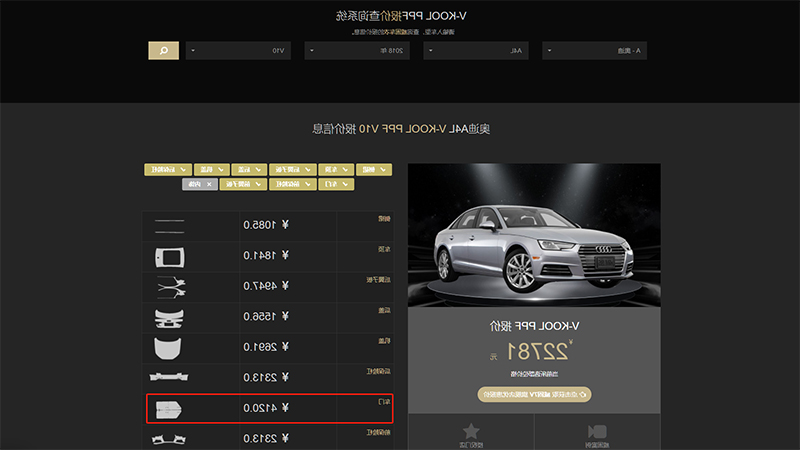Image resolution: width=800 pixels, height=450 pixels.
Task: Expand the A4L car model dropdown
Action: coord(476,51)
